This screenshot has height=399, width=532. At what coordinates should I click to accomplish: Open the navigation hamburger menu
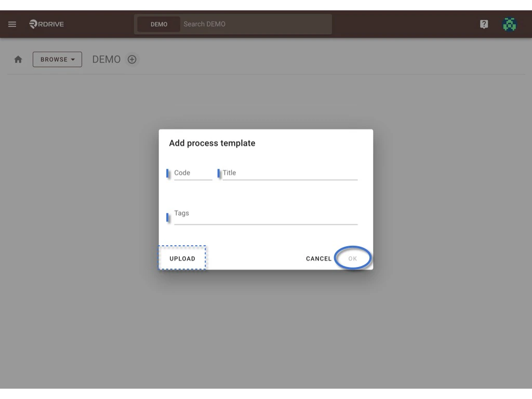(x=12, y=24)
